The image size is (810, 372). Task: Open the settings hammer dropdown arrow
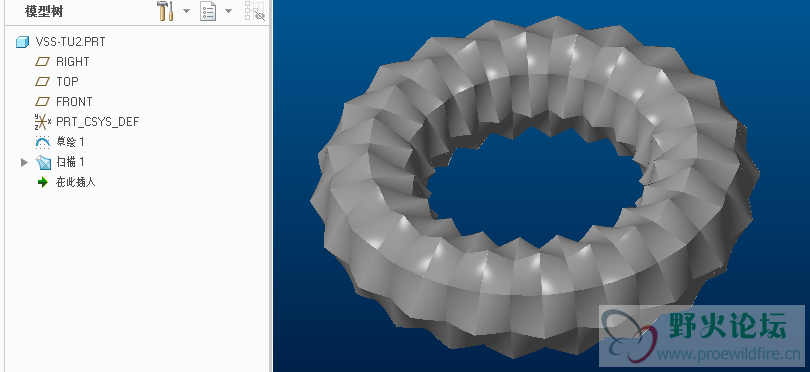coord(186,11)
